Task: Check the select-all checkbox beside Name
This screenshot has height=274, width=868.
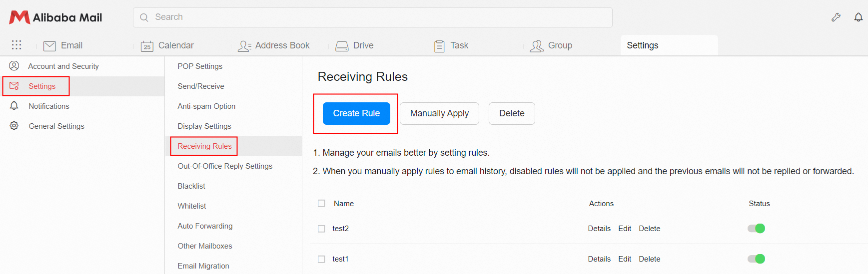Action: pyautogui.click(x=321, y=204)
